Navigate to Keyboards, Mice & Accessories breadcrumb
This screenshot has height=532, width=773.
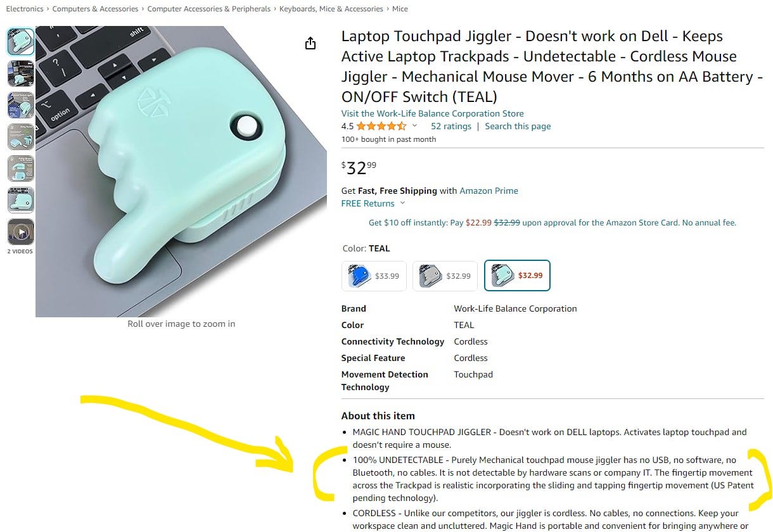click(331, 9)
